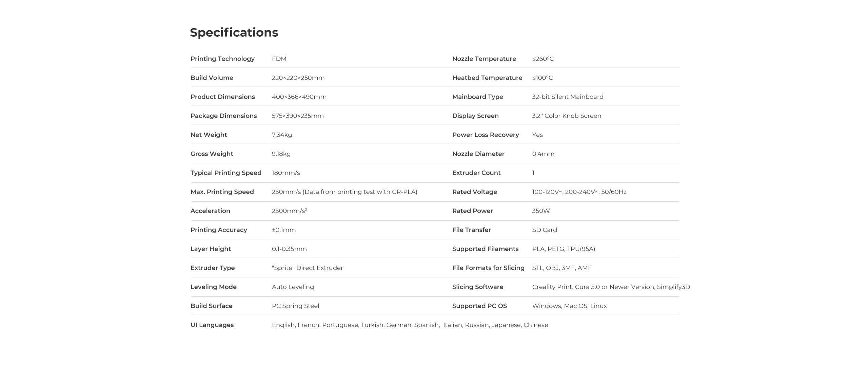The height and width of the screenshot is (367, 868).
Task: Click the Rated Voltage value text
Action: (x=579, y=192)
